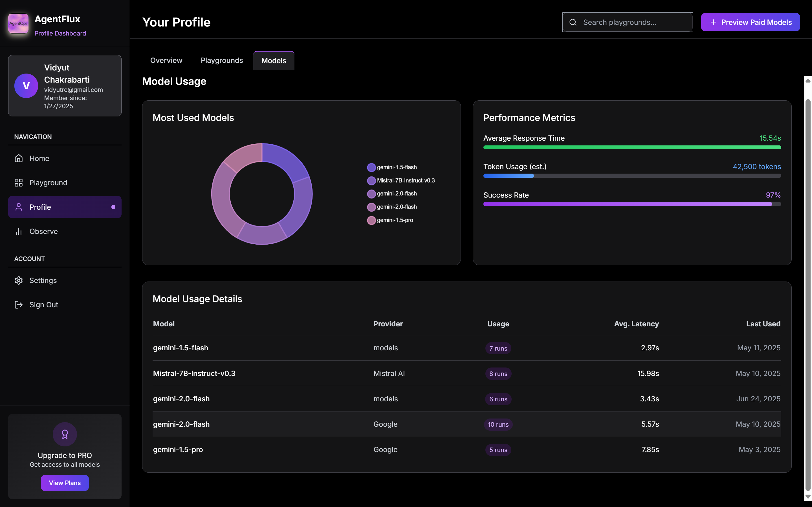Screen dimensions: 812x507
Task: Toggle gemini-1.5-flash legend swatch
Action: [371, 167]
